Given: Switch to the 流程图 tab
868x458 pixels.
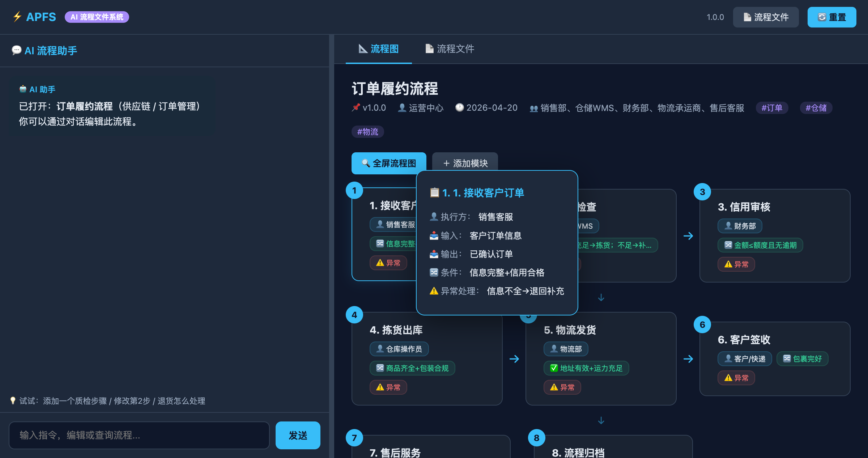Looking at the screenshot, I should [x=379, y=49].
